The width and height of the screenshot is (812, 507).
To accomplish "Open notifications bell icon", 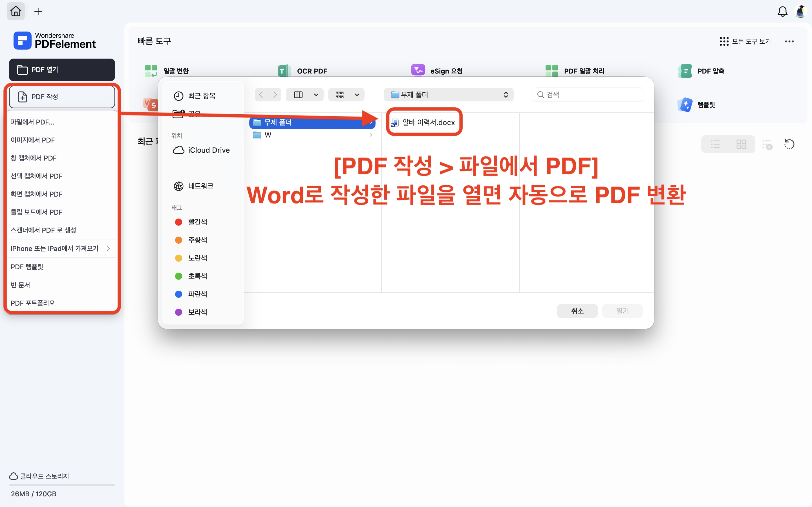I will [782, 12].
